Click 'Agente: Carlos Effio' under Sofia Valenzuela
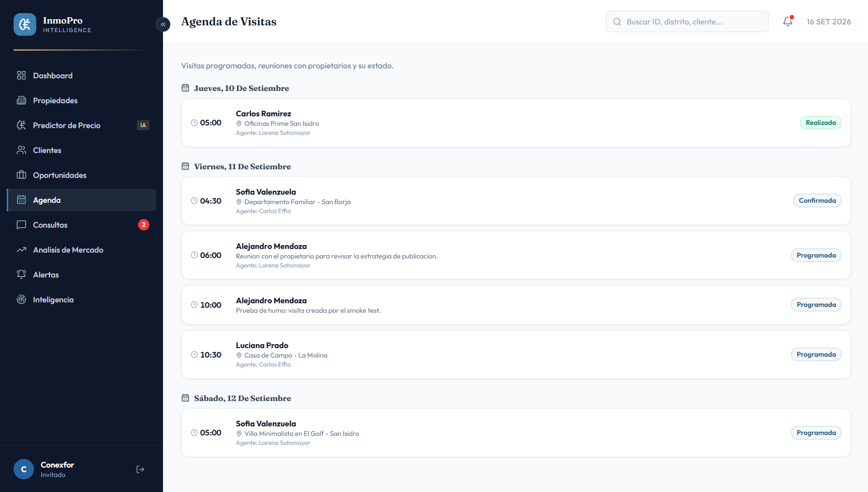Image resolution: width=868 pixels, height=492 pixels. pyautogui.click(x=263, y=211)
